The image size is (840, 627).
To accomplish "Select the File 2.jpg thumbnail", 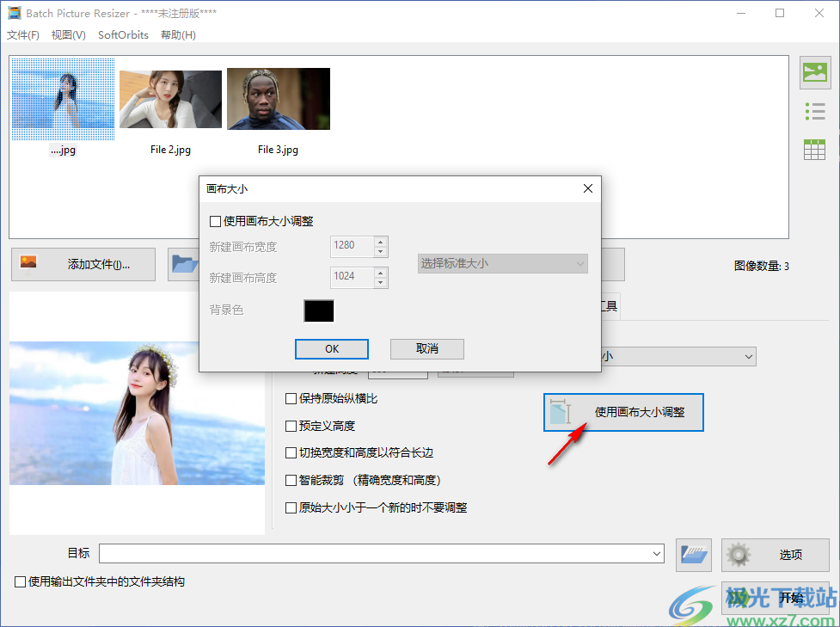I will tap(170, 98).
